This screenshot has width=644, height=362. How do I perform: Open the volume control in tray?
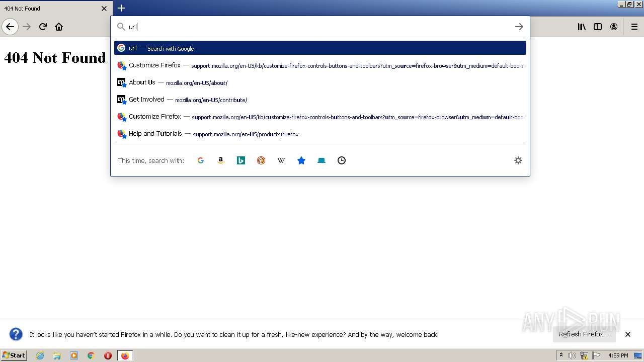(572, 355)
